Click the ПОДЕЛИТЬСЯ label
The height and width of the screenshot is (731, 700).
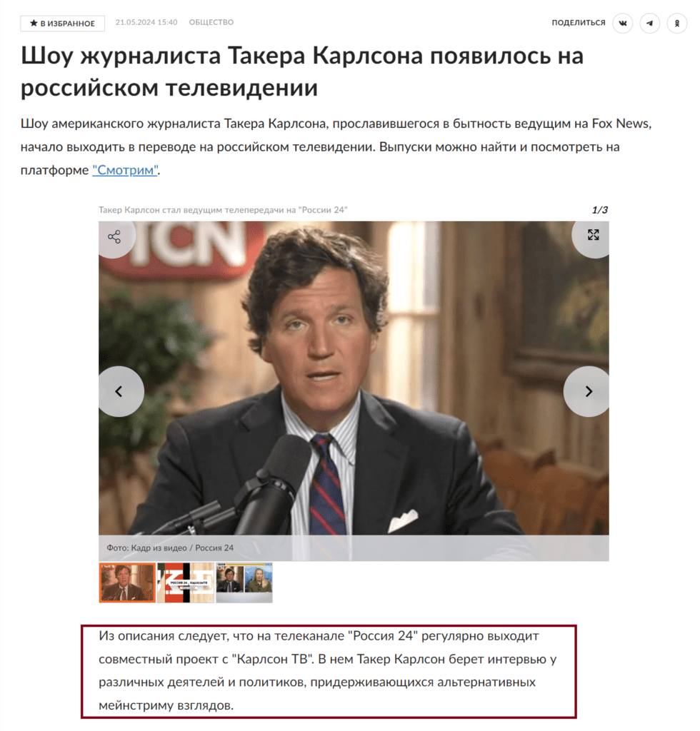tap(579, 23)
